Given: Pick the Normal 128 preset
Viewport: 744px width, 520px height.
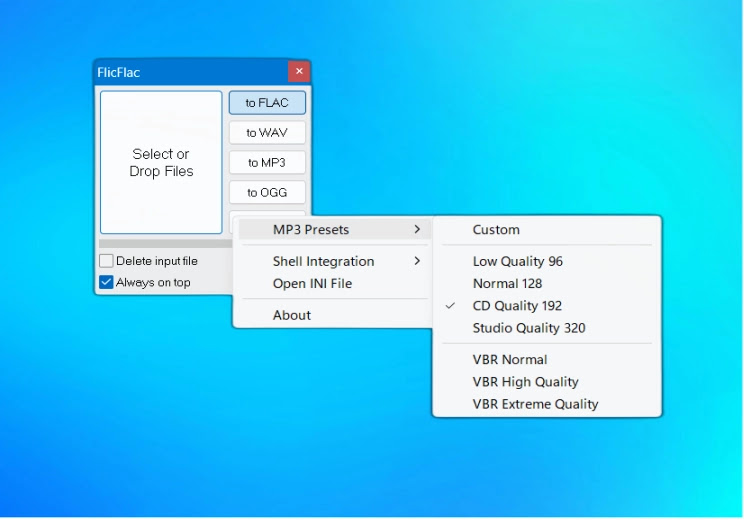Looking at the screenshot, I should tap(547, 283).
